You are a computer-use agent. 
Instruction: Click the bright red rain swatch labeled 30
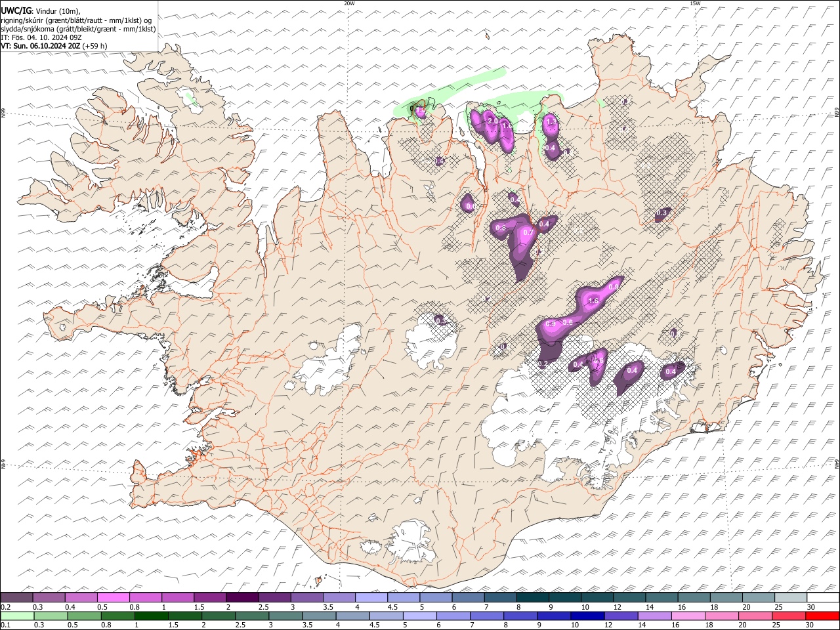tap(822, 616)
